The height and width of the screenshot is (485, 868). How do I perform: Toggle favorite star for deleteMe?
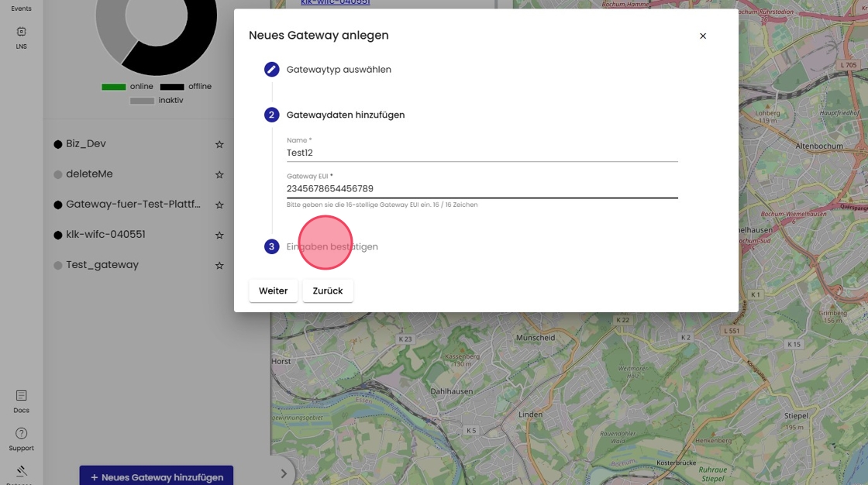(219, 175)
